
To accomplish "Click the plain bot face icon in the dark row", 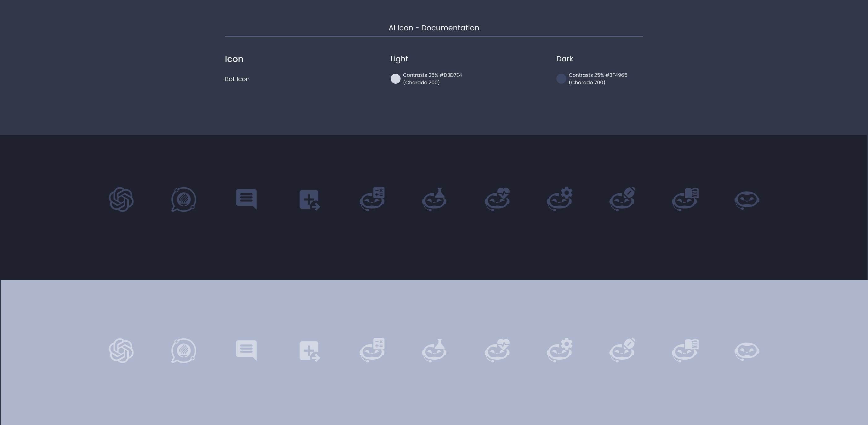I will 747,200.
